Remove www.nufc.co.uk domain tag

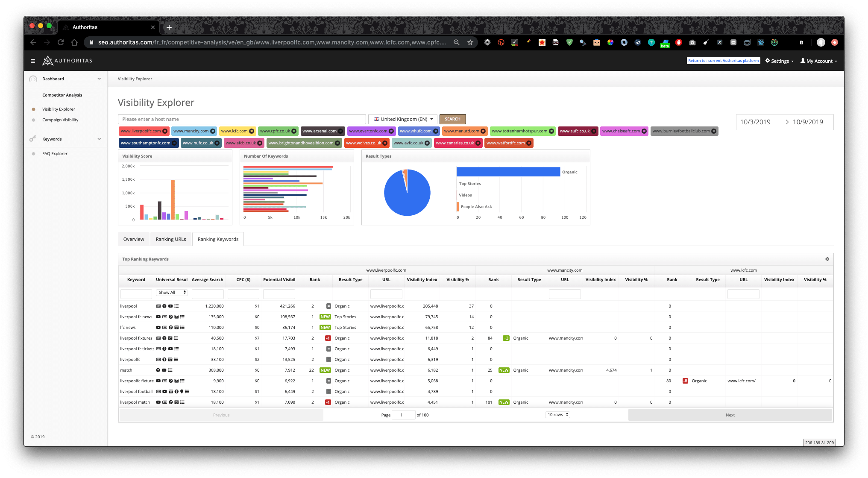pos(217,143)
